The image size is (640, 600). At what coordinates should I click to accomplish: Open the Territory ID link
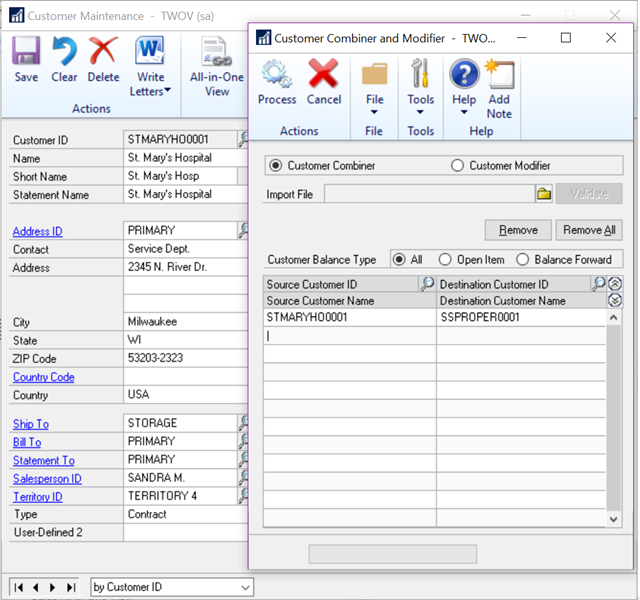(38, 497)
